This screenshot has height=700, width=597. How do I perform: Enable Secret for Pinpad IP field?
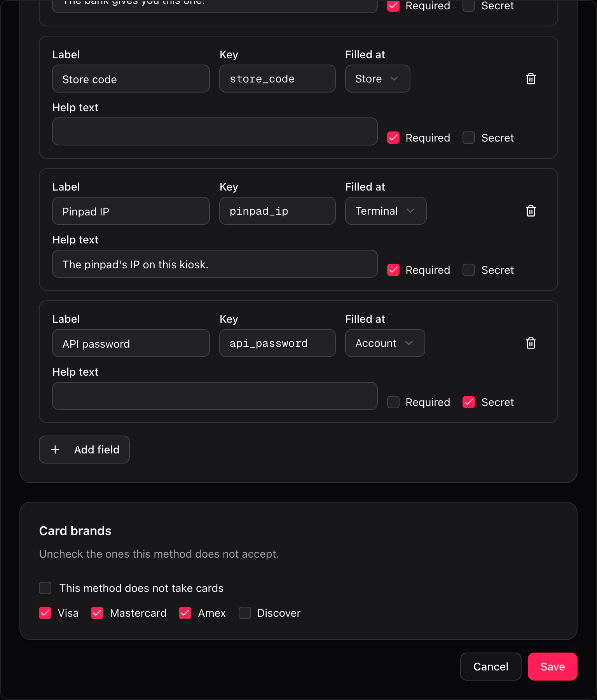[469, 270]
